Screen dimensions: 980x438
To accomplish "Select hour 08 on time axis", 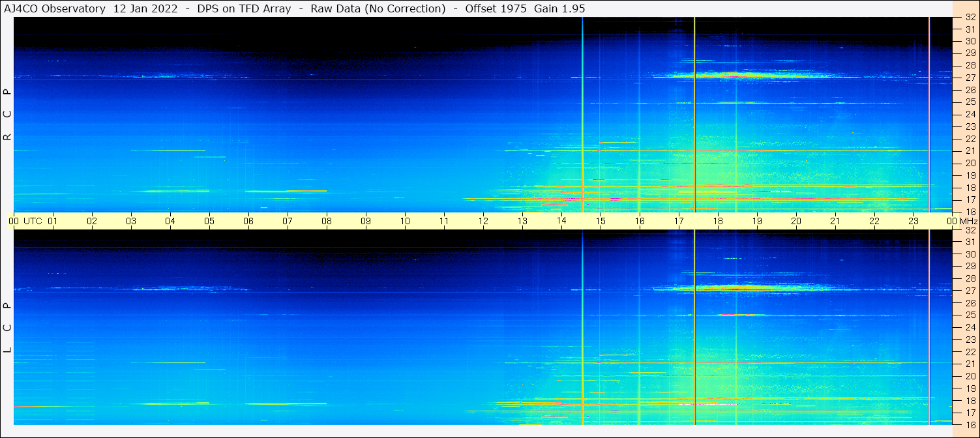I will 327,221.
